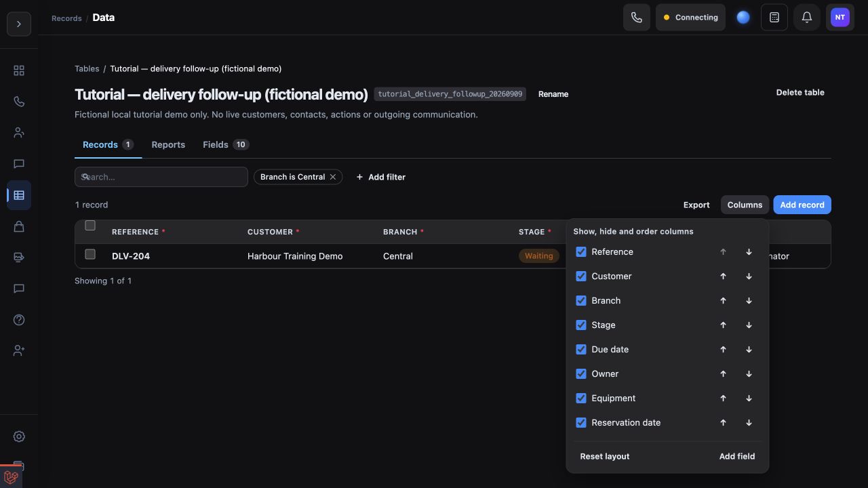Move the Equipment column up
The width and height of the screenshot is (868, 488).
coord(723,398)
